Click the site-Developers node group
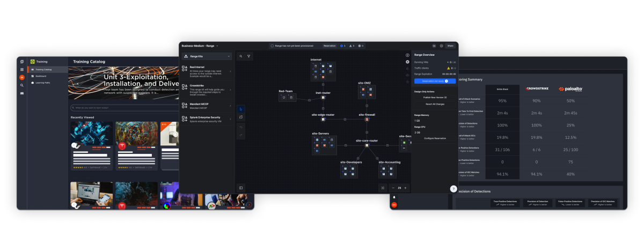Screen dimensions: 644x238 click(349, 171)
